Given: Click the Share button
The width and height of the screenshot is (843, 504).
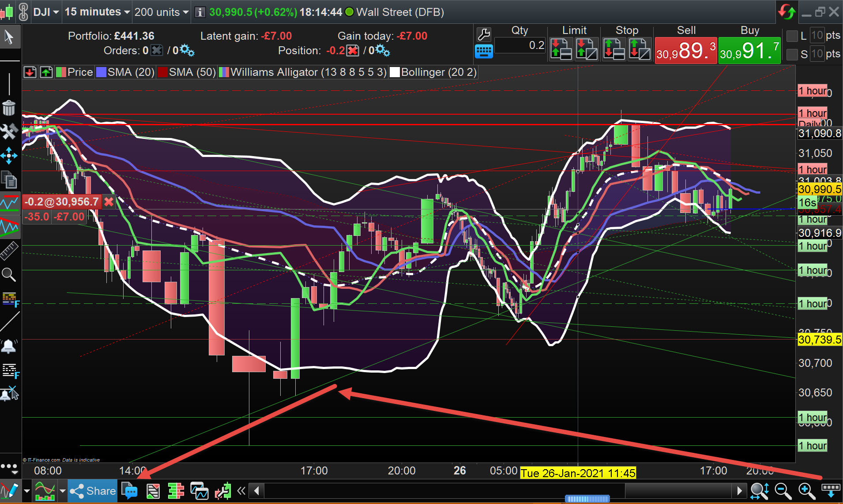Looking at the screenshot, I should [x=92, y=491].
